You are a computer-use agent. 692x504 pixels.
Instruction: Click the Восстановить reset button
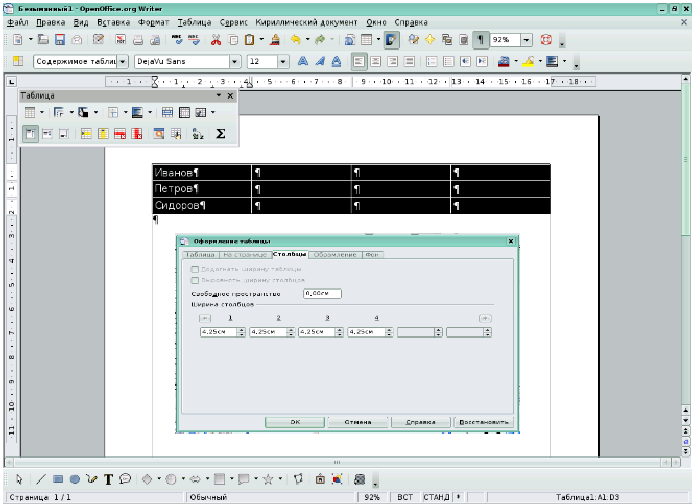tap(484, 422)
